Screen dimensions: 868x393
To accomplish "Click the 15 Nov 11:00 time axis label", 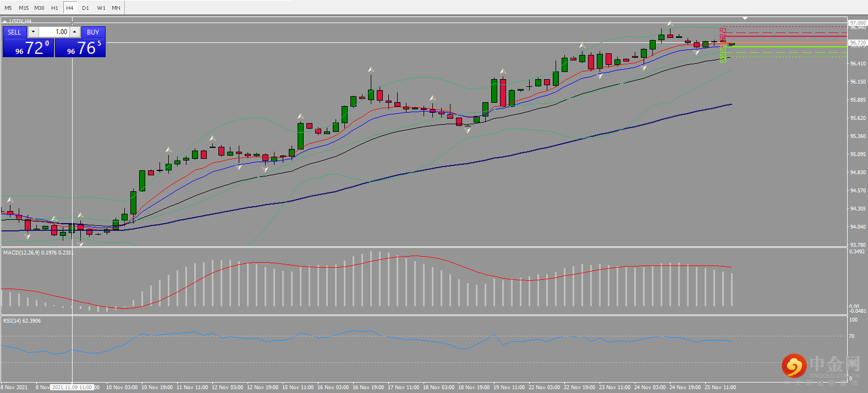I will [298, 388].
